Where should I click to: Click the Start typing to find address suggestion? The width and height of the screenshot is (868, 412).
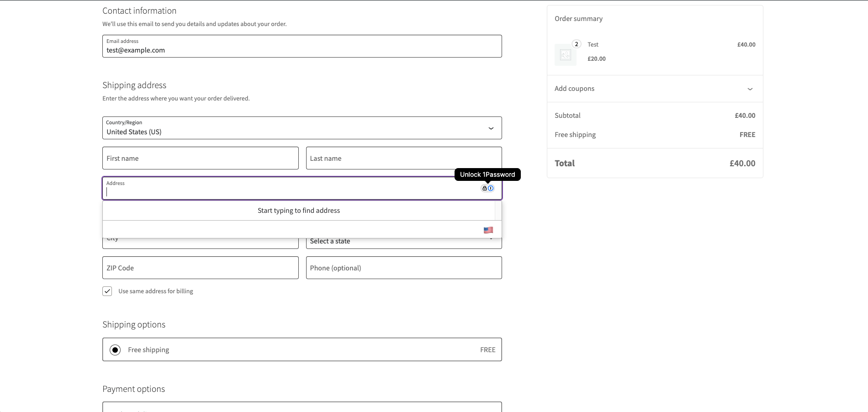pyautogui.click(x=299, y=211)
